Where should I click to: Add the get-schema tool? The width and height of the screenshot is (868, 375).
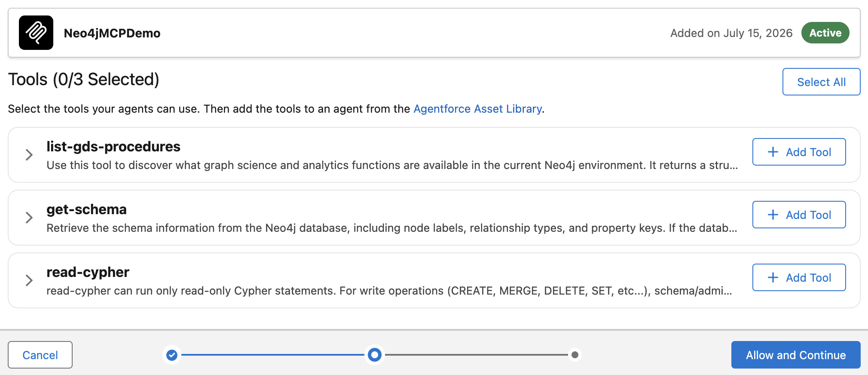point(799,215)
